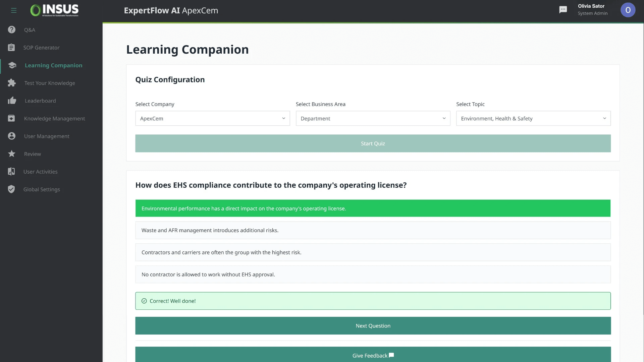Toggle the hamburger sidebar menu icon

(x=14, y=10)
